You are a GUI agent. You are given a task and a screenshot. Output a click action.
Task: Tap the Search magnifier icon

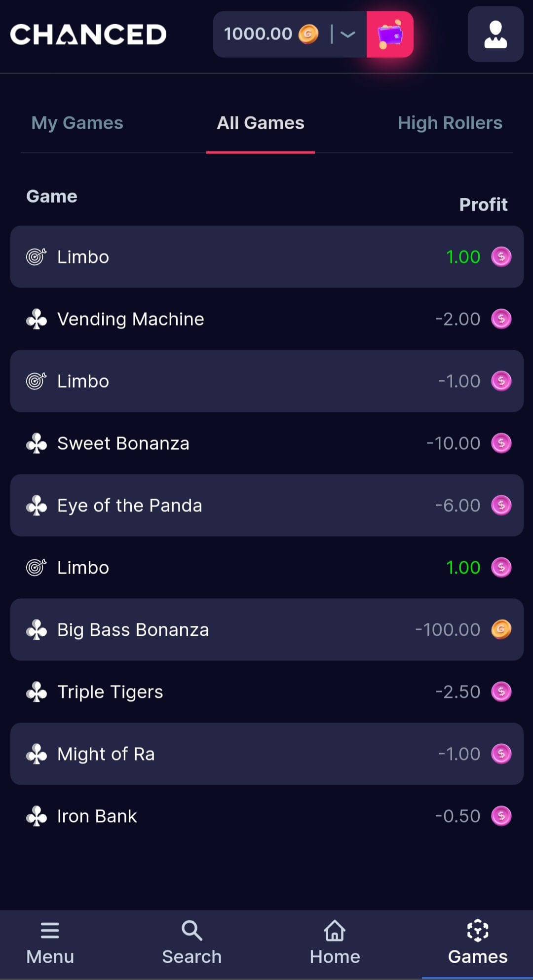pyautogui.click(x=191, y=931)
